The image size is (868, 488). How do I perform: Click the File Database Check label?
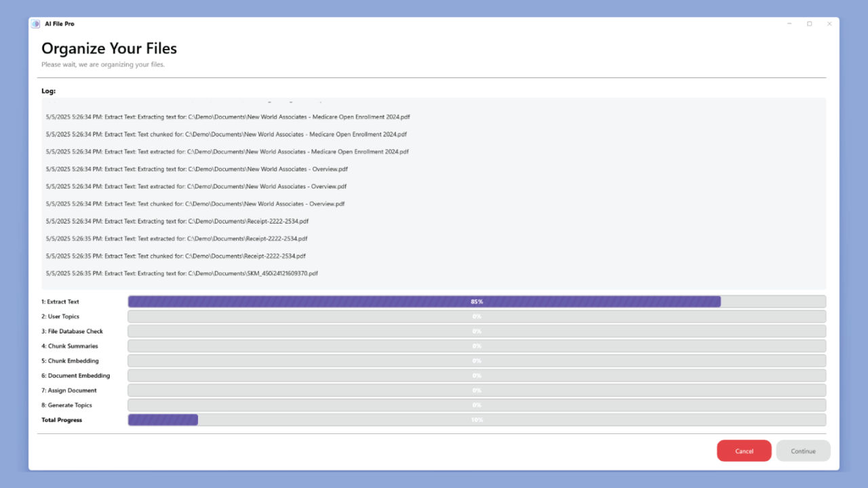tap(73, 331)
